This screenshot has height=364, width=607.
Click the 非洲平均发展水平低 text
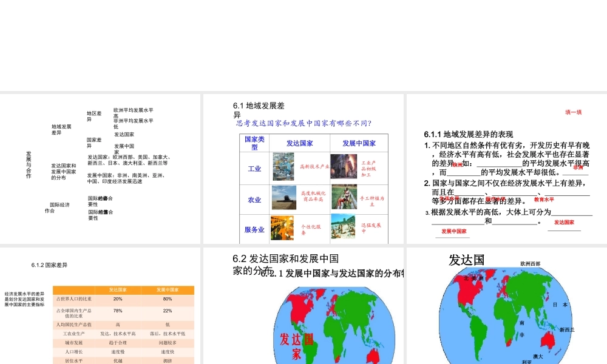point(133,124)
